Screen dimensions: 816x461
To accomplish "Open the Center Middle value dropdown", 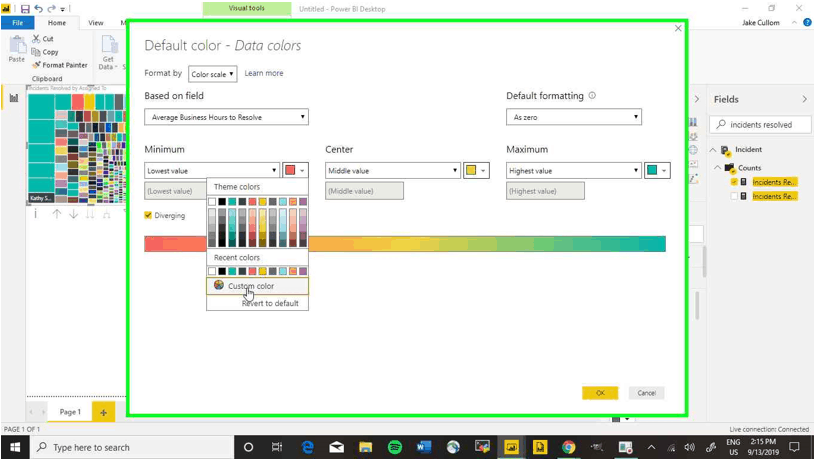I will pos(392,171).
